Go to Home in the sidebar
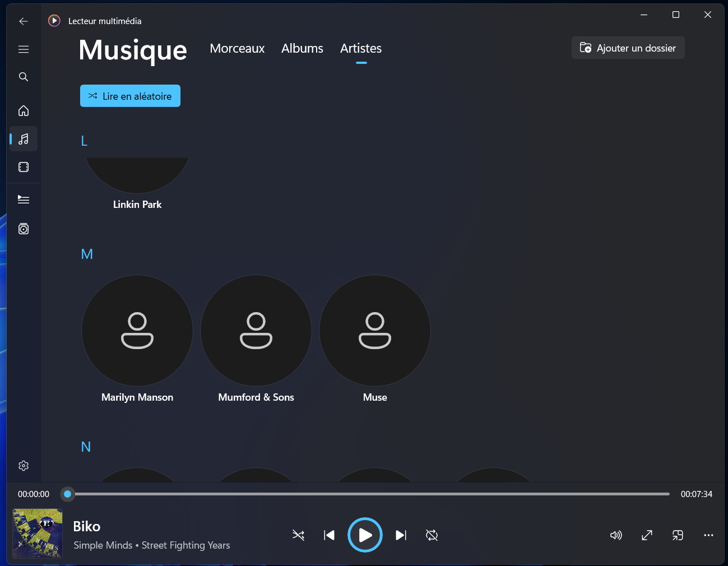The image size is (728, 566). point(24,110)
